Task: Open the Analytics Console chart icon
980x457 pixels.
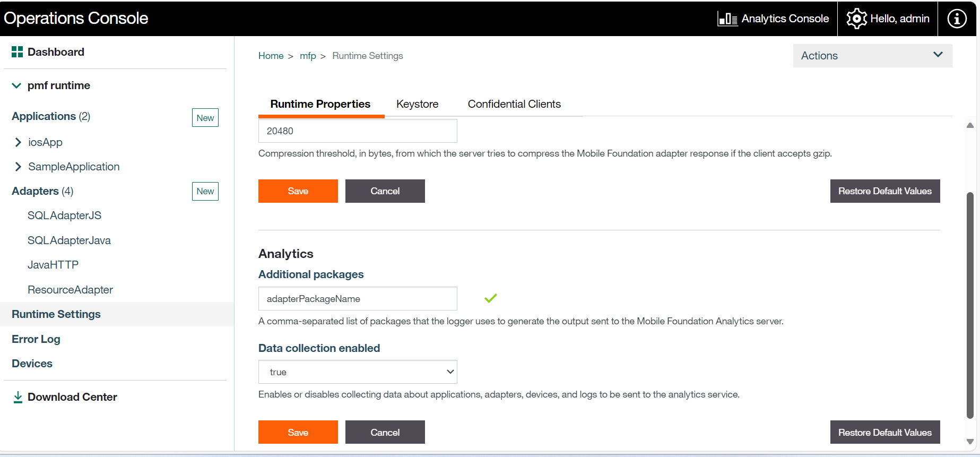Action: point(727,19)
